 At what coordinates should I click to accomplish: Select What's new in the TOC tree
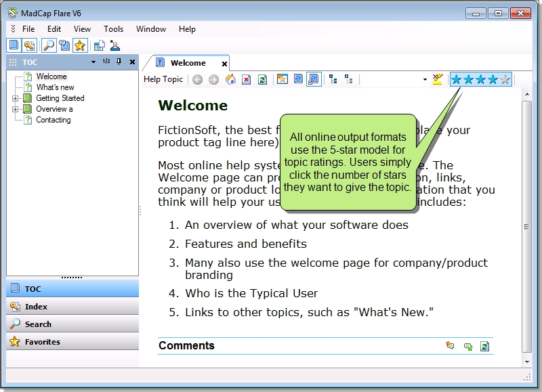[55, 87]
